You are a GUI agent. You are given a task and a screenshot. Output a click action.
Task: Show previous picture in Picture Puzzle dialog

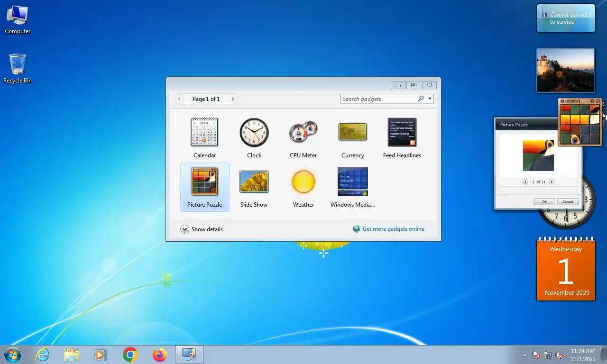point(525,182)
